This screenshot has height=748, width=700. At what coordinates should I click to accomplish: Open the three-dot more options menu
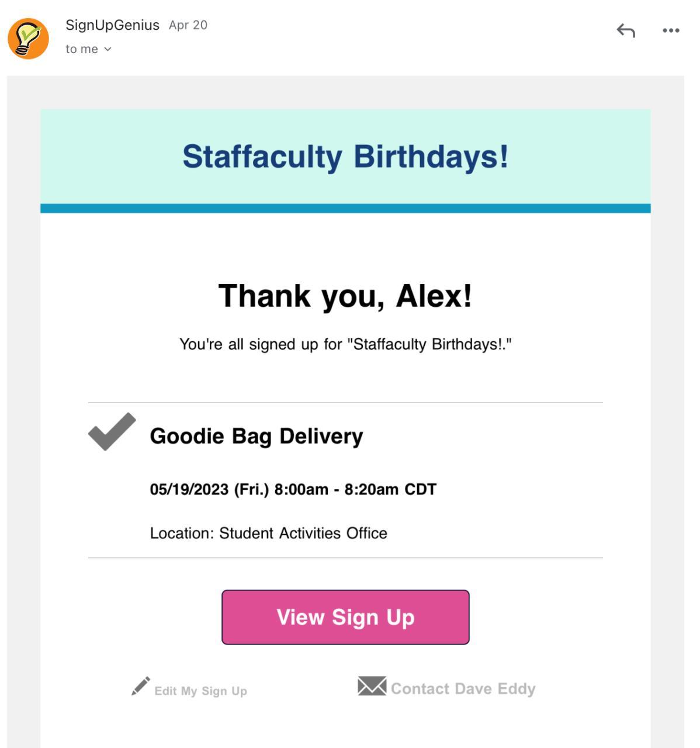coord(671,30)
